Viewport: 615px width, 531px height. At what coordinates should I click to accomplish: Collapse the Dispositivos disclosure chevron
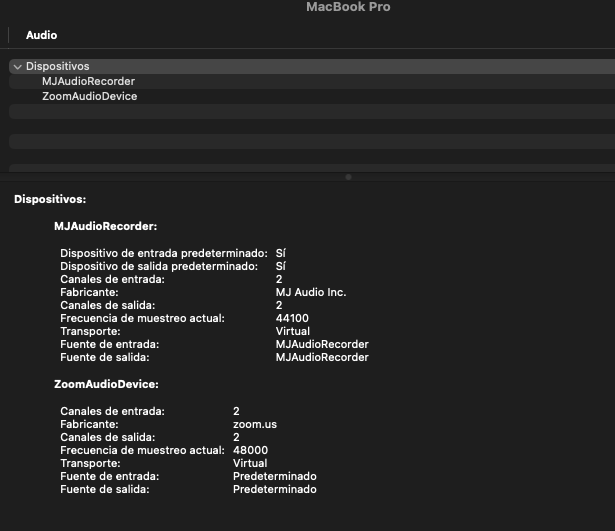17,67
